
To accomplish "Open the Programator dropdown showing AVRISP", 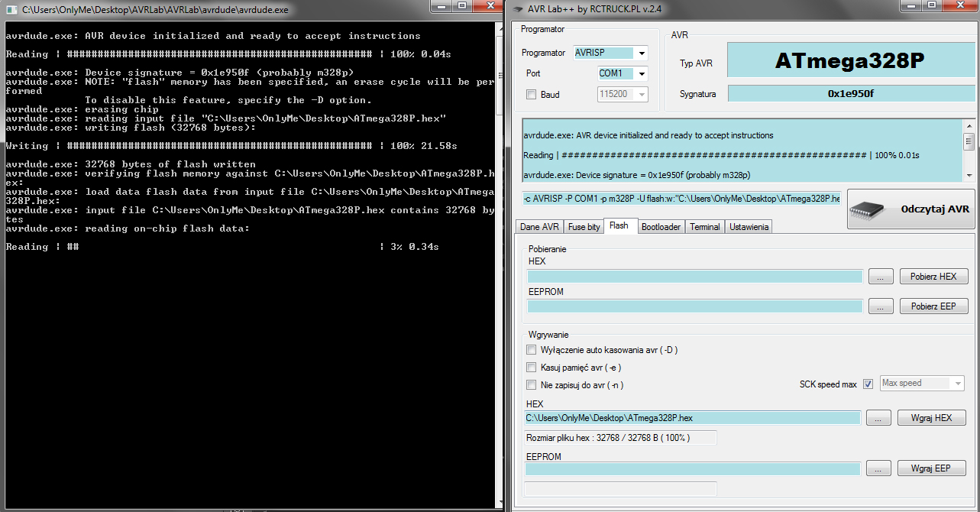I will (610, 53).
